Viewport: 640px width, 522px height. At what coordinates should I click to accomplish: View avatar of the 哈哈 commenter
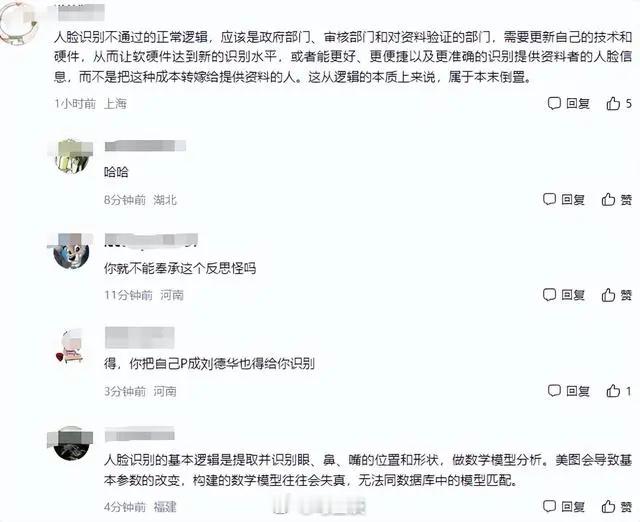coord(71,156)
